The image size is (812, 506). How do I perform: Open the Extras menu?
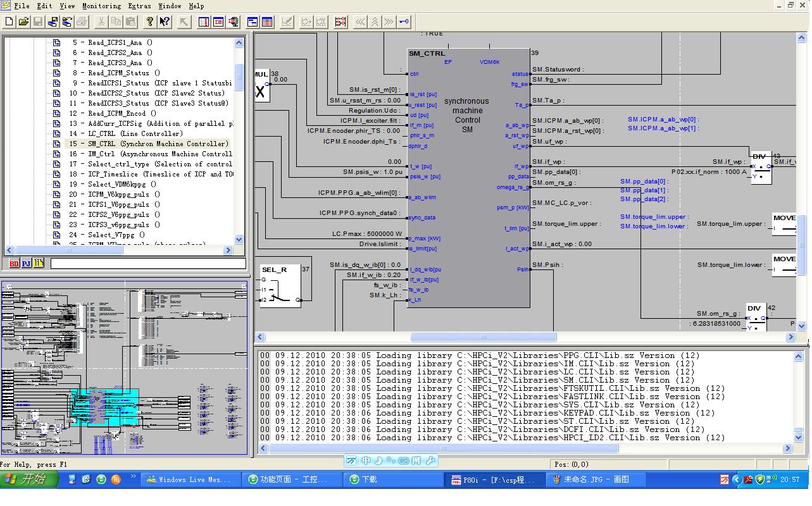coord(139,6)
